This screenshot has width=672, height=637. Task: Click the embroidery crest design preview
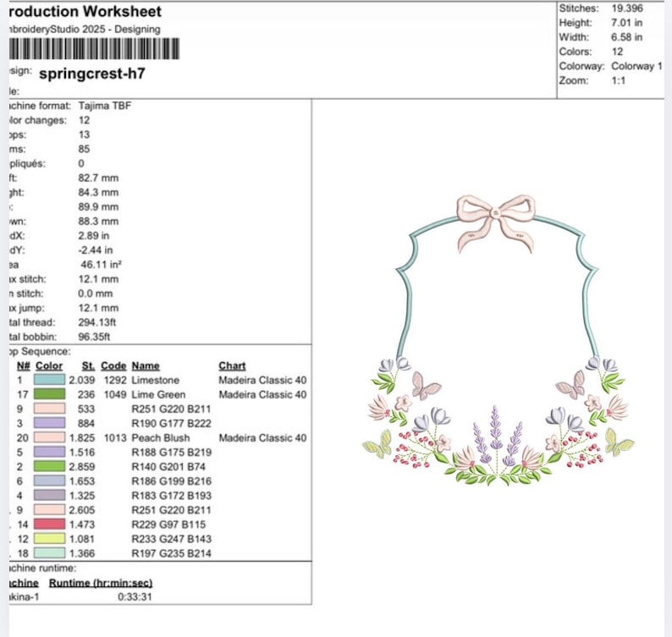(x=498, y=340)
